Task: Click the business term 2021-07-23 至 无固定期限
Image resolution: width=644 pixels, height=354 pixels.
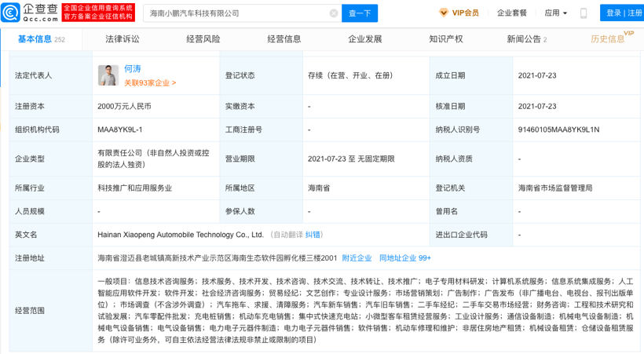Action: (x=351, y=159)
